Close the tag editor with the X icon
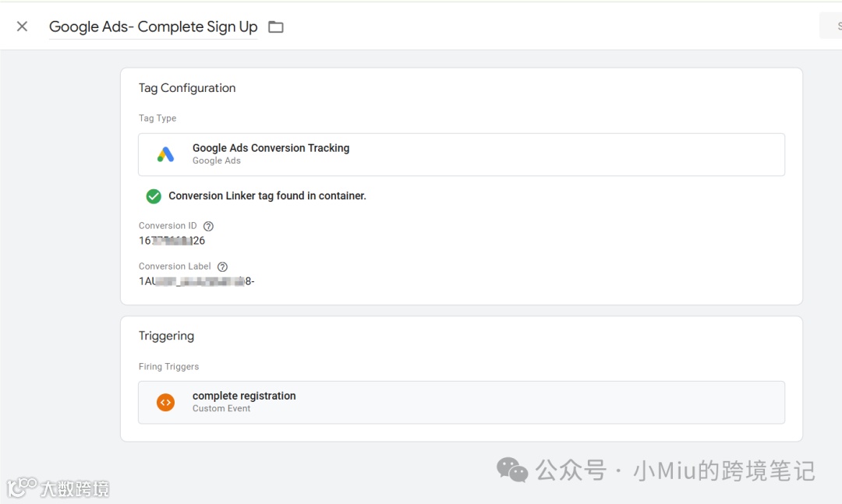 (x=22, y=26)
